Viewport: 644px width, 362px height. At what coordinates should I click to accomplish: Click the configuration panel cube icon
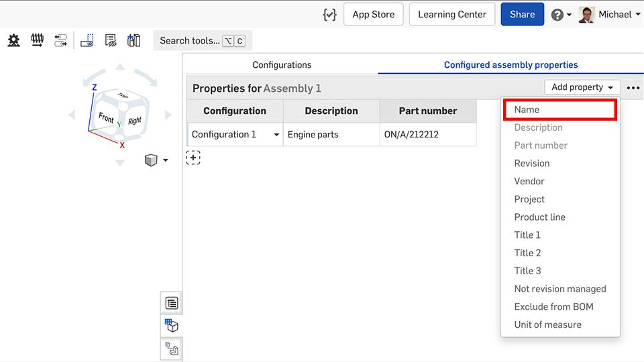pyautogui.click(x=172, y=326)
